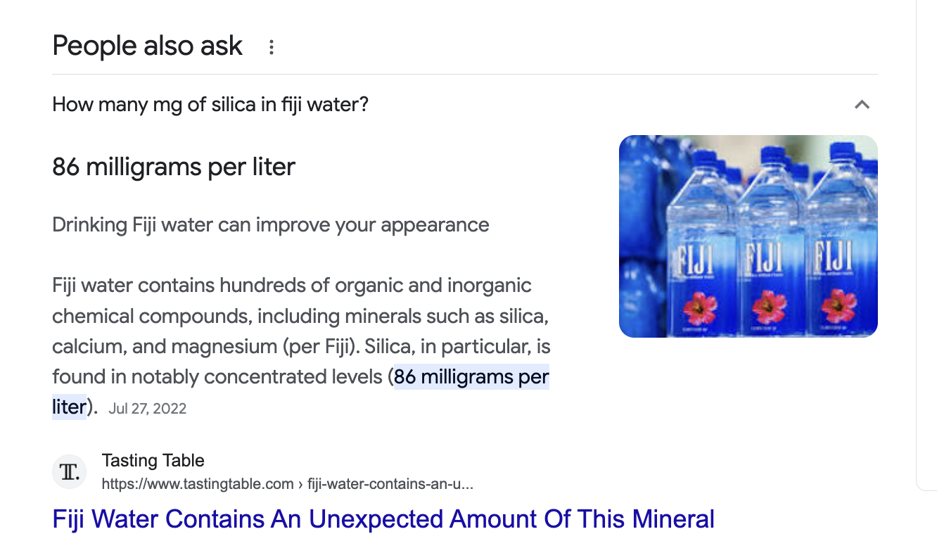Click the "86 milligrams per liter" answer heading
Screen dimensions: 937x560
click(174, 167)
